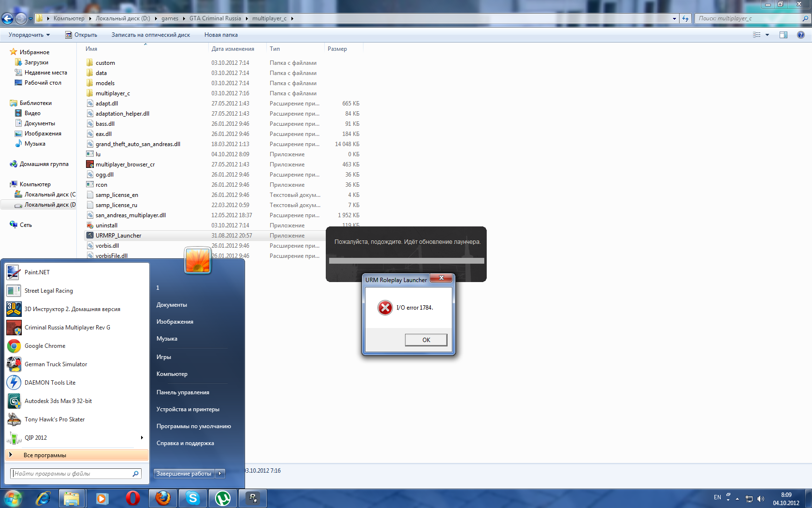Click the Windows Start orb

point(13,498)
